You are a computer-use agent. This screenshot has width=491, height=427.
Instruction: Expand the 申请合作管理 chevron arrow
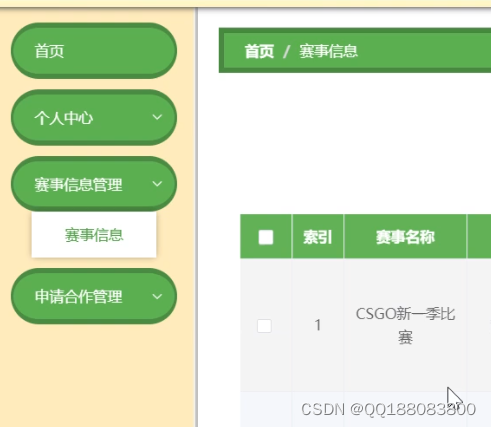click(157, 296)
